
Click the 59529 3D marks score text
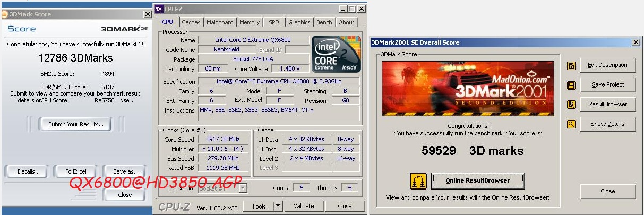pyautogui.click(x=473, y=151)
